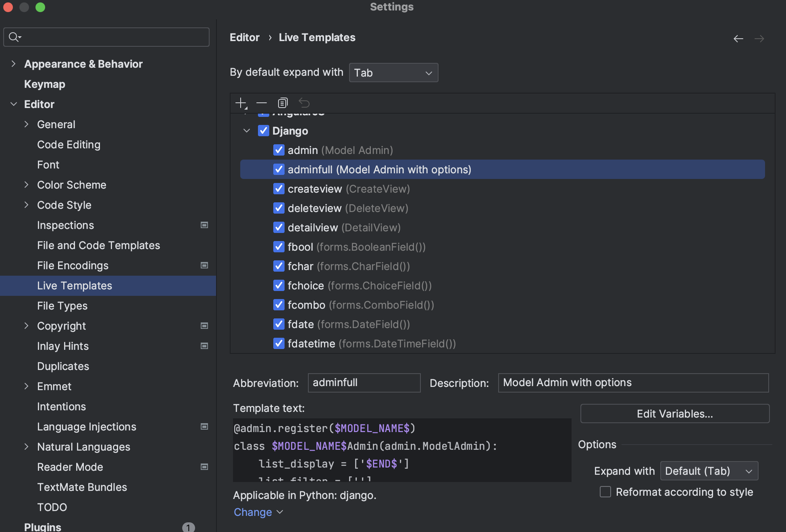786x532 pixels.
Task: Click the icon next to Reader Mode
Action: coord(204,467)
